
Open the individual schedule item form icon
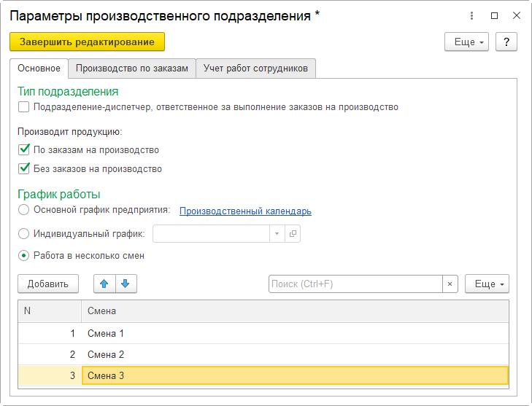(x=293, y=234)
